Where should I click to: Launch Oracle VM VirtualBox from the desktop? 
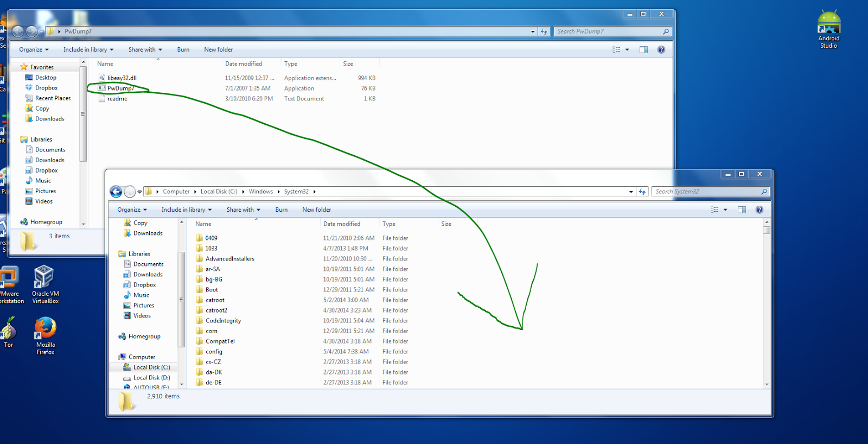[x=45, y=284]
